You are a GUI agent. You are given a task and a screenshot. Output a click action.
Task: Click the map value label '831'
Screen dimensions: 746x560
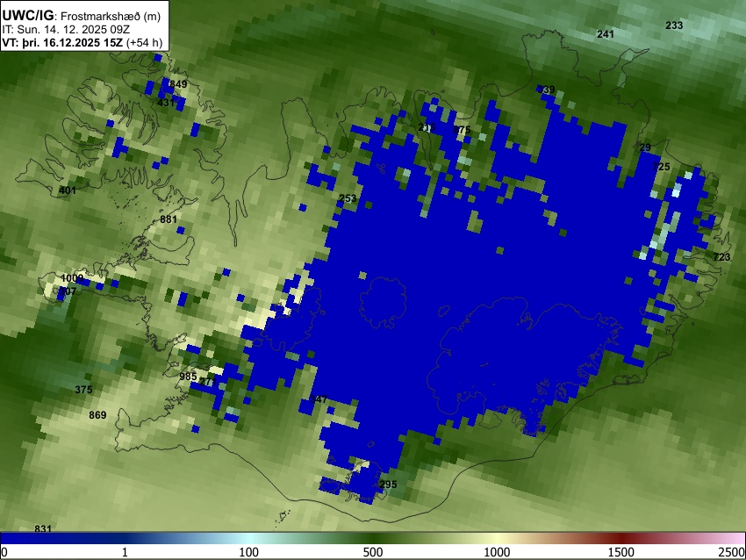point(43,528)
